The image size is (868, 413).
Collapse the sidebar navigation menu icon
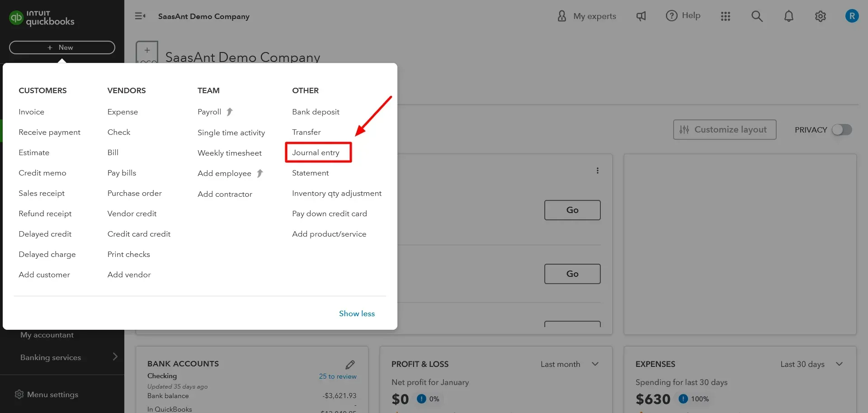(140, 16)
